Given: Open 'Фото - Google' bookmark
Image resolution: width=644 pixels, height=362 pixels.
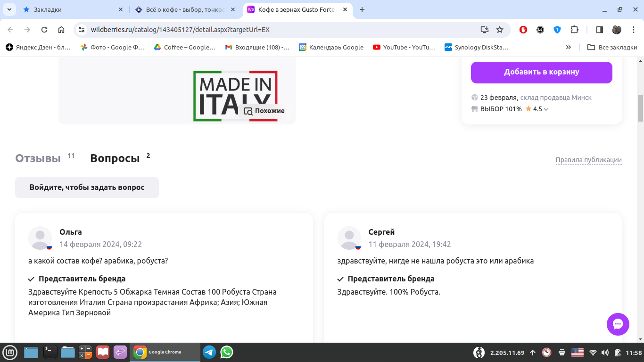Looking at the screenshot, I should tap(112, 47).
